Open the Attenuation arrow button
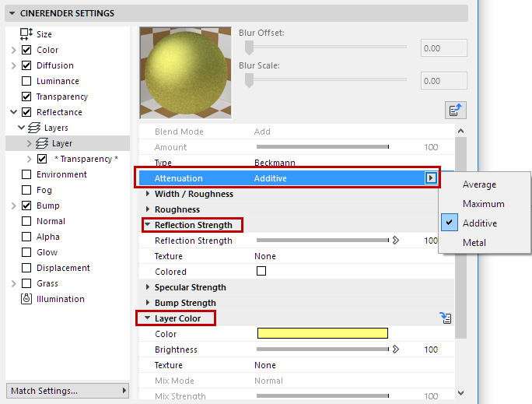 [431, 178]
